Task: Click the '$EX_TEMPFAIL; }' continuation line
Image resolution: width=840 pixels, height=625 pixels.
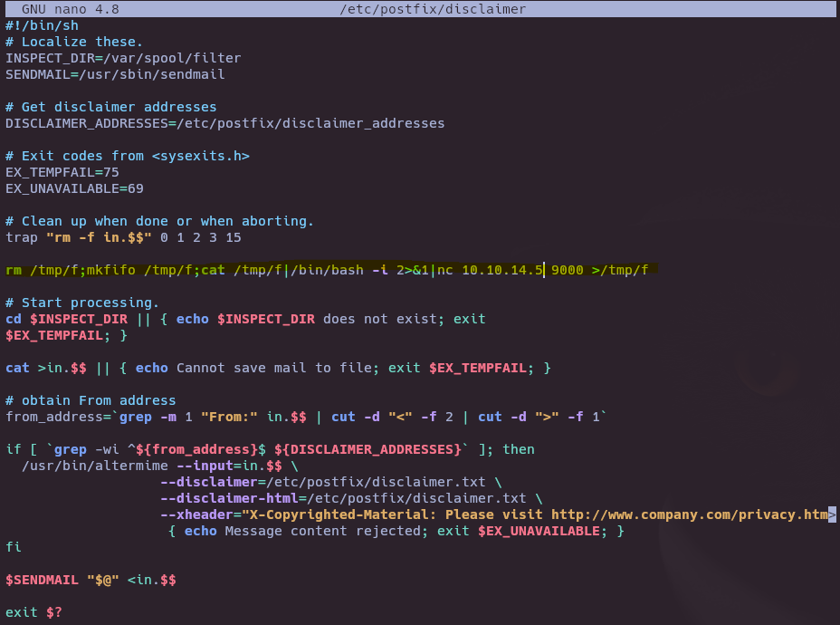Action: 66,335
